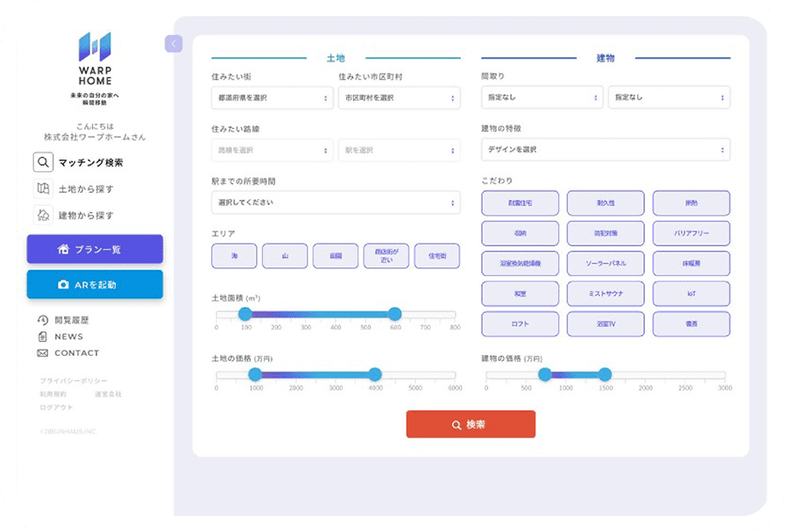Click the house icon for 建物から探す

coord(43,215)
